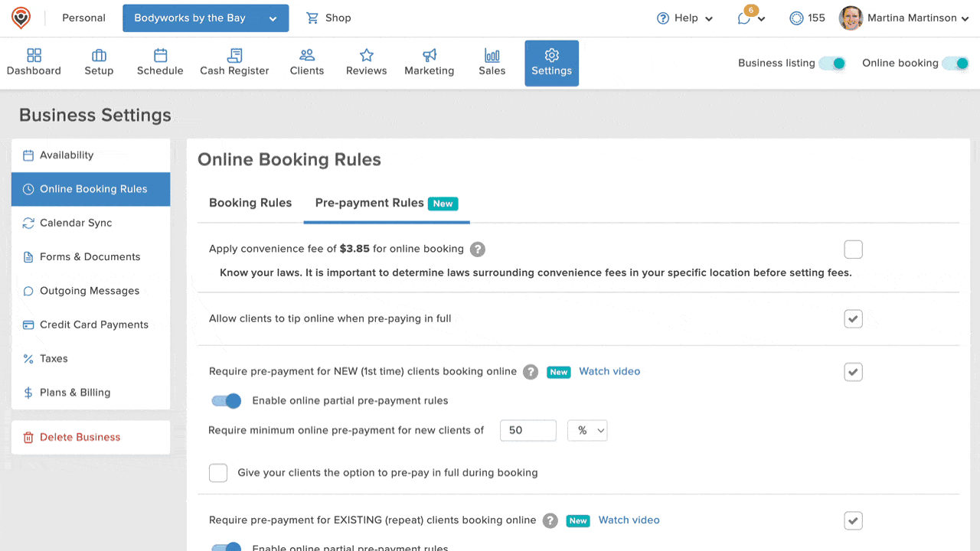
Task: Click the Personal link in header
Action: (83, 18)
